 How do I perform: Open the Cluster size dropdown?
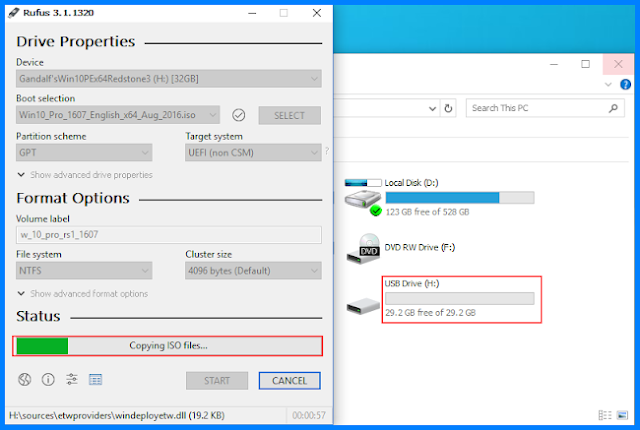(253, 270)
